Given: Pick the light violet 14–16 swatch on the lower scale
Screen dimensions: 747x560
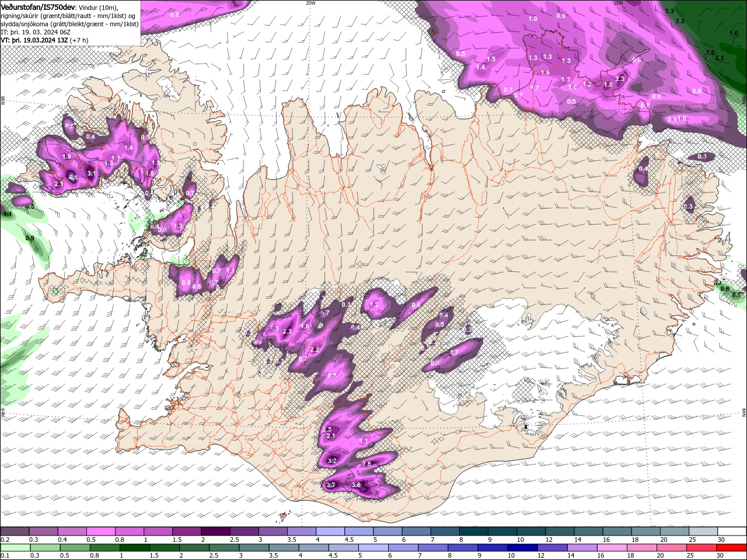Looking at the screenshot, I should click(582, 548).
